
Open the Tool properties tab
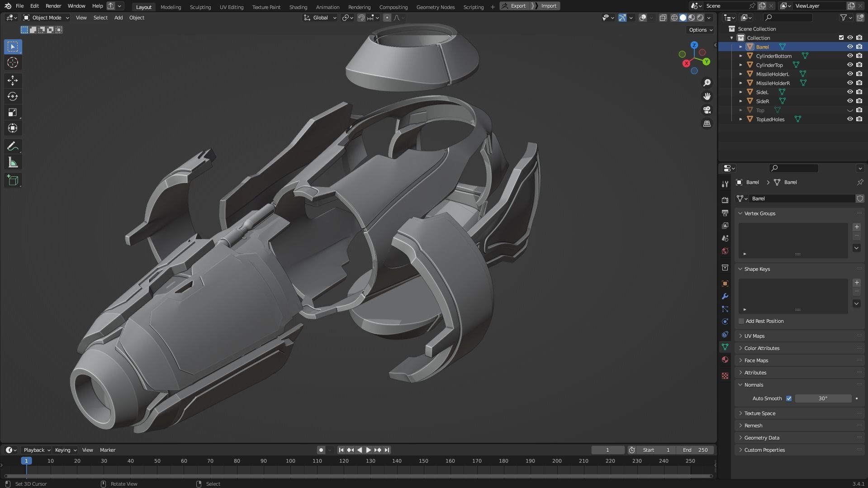pyautogui.click(x=725, y=184)
